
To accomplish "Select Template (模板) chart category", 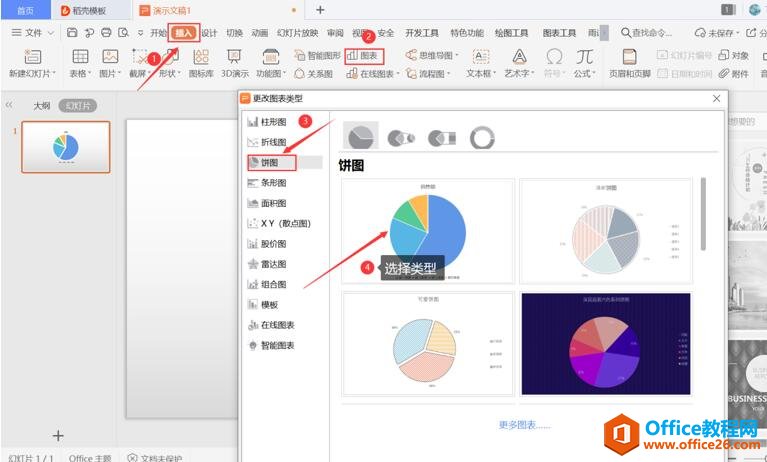I will click(x=263, y=304).
